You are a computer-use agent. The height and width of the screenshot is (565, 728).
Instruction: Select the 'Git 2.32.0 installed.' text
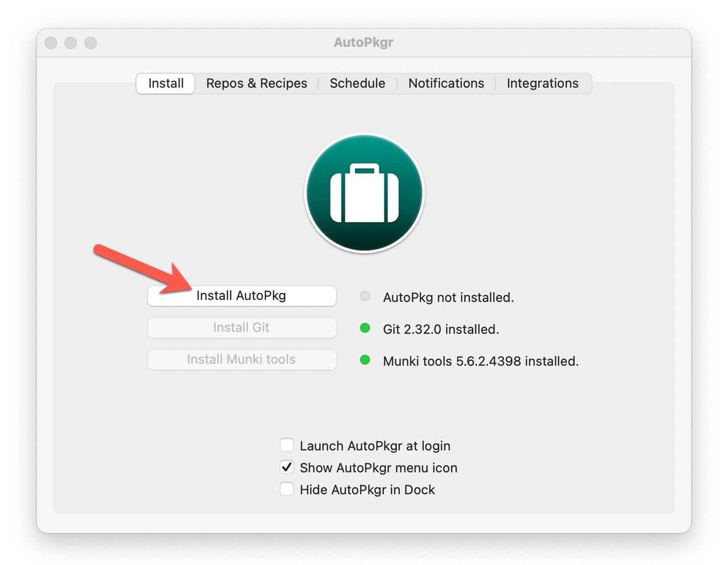pyautogui.click(x=441, y=329)
